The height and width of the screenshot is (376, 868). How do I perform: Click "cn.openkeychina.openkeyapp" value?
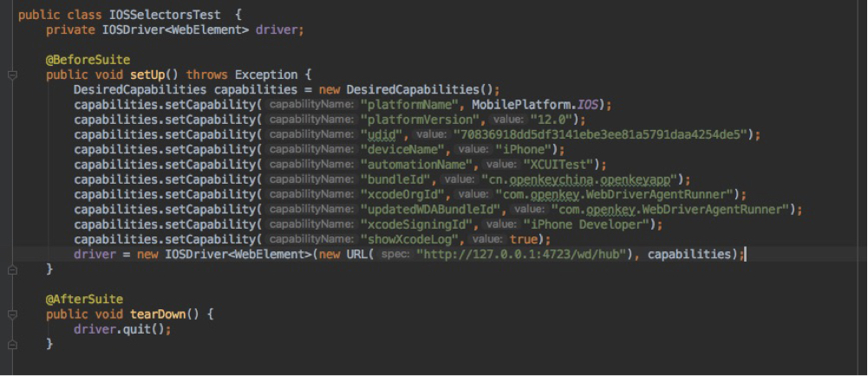[x=580, y=179]
